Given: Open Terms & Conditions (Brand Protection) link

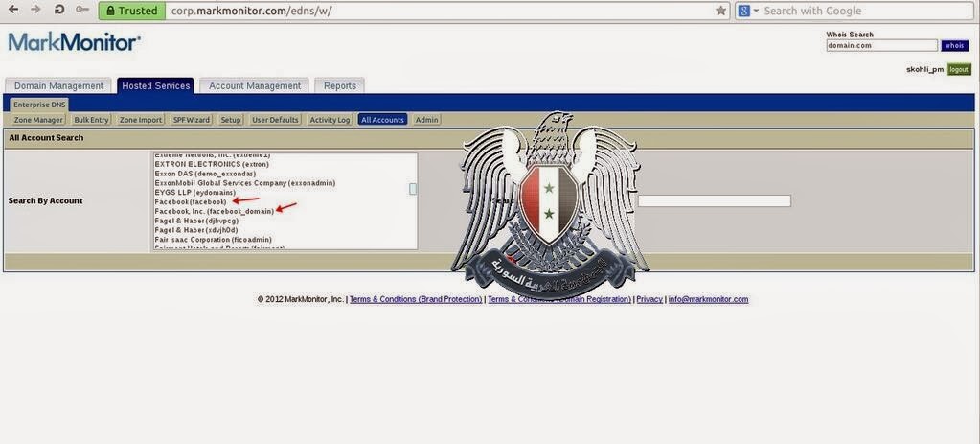Looking at the screenshot, I should click(416, 299).
